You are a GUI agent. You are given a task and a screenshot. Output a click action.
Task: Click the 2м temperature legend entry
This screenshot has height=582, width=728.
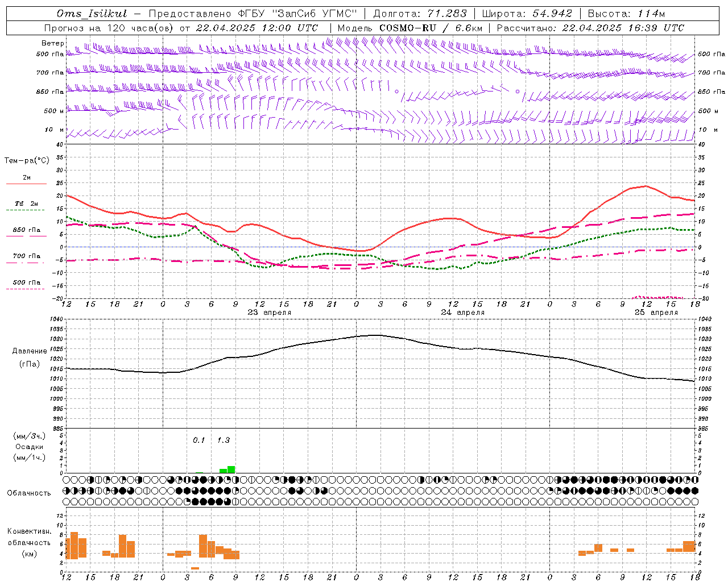coord(27,178)
